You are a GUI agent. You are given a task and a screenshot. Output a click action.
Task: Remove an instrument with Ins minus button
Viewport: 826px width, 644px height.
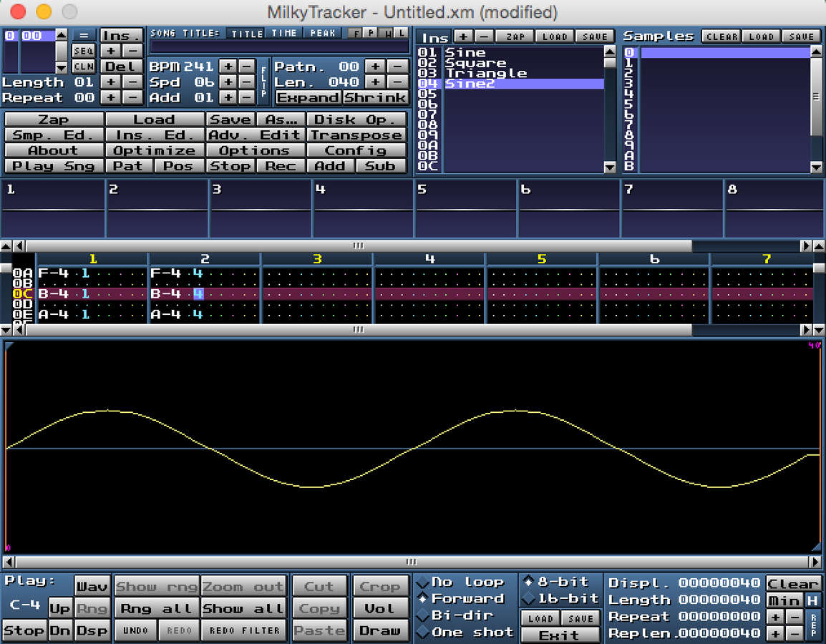483,36
